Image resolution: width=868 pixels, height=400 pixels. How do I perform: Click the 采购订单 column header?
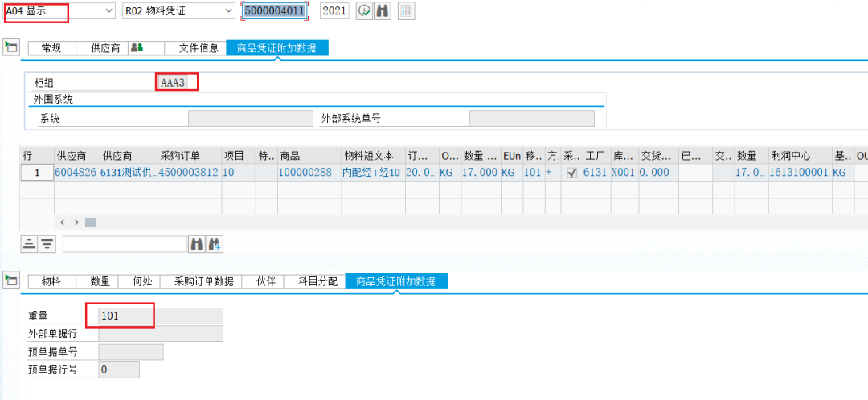(190, 156)
